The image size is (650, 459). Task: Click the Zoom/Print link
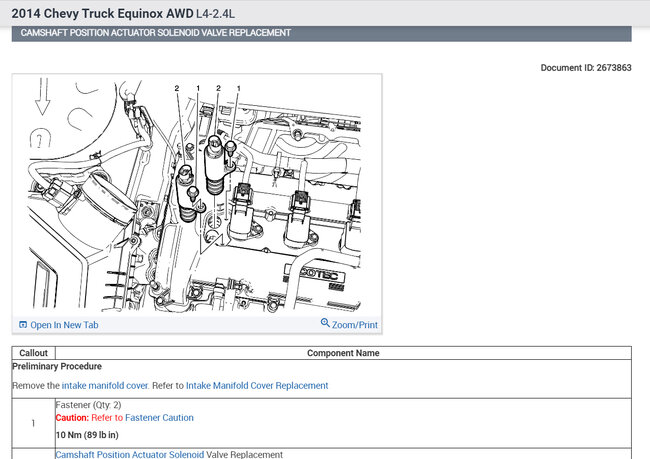click(354, 325)
